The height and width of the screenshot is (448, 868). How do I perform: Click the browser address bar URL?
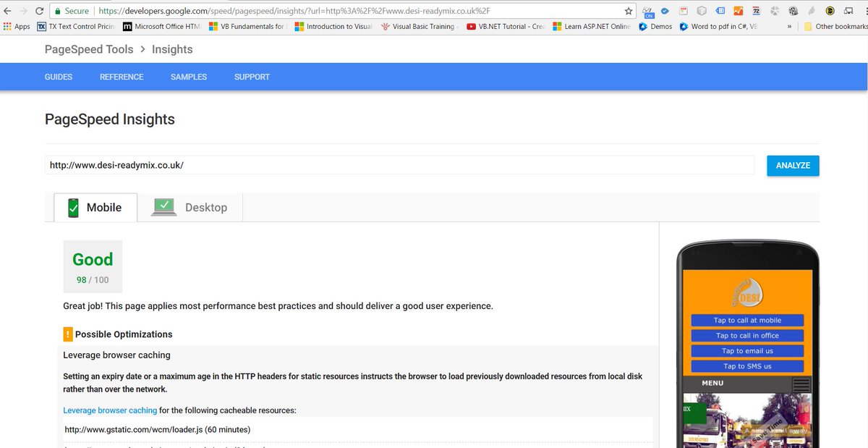pos(294,11)
